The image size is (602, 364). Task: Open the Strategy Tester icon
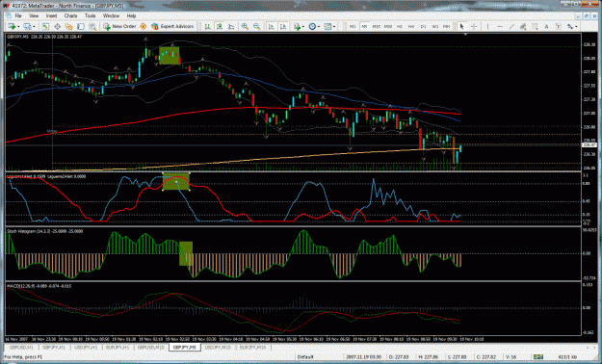92,27
